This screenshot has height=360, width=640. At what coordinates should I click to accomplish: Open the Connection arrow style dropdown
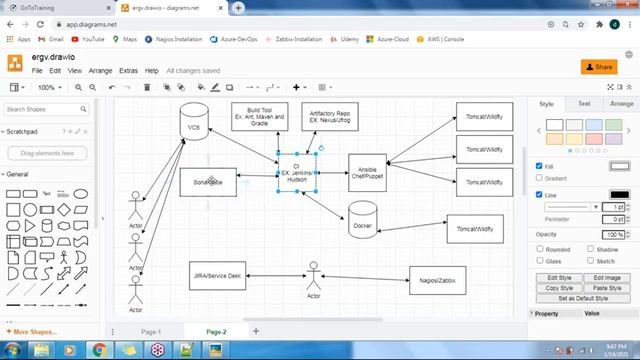click(x=252, y=87)
